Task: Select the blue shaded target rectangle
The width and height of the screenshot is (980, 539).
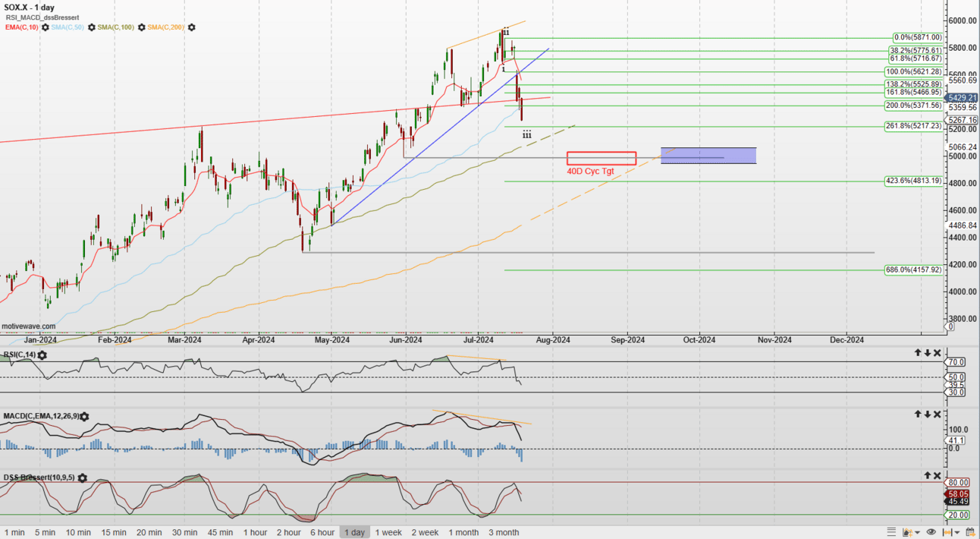Action: (708, 156)
